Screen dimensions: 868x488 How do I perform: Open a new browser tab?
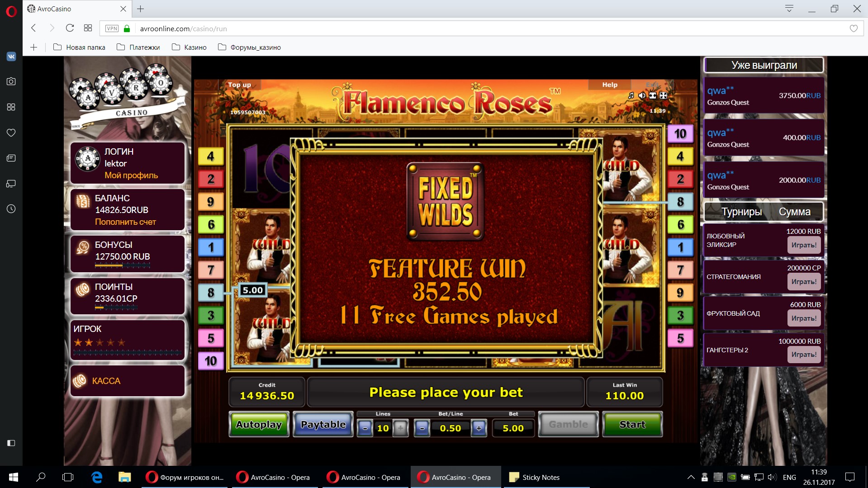coord(141,9)
